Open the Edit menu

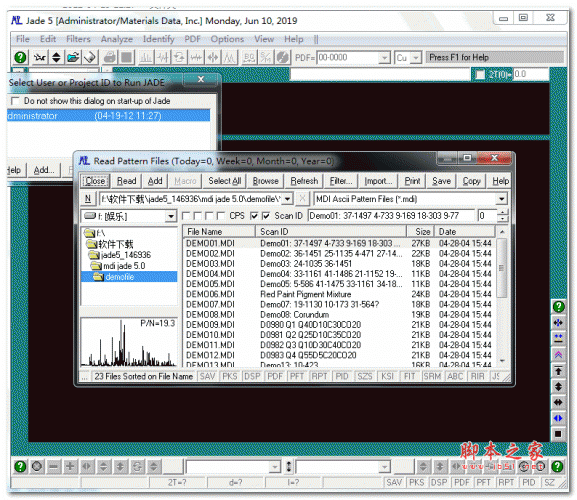click(x=48, y=39)
